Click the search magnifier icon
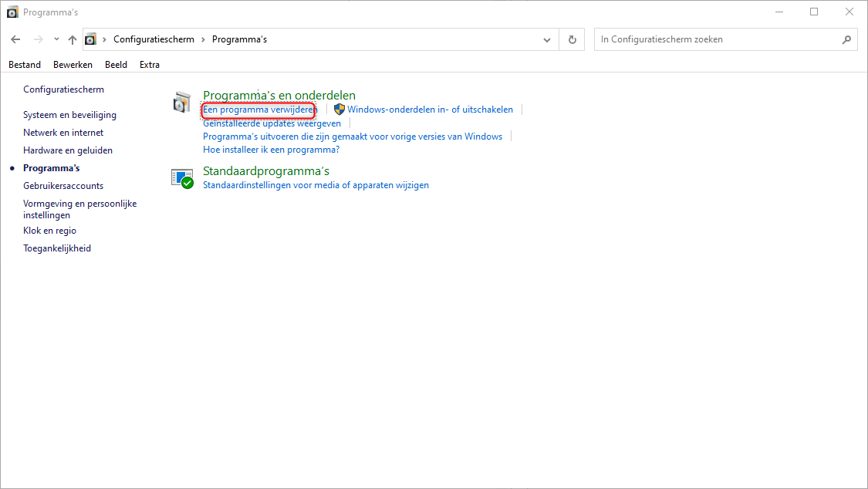Image resolution: width=868 pixels, height=489 pixels. 846,40
